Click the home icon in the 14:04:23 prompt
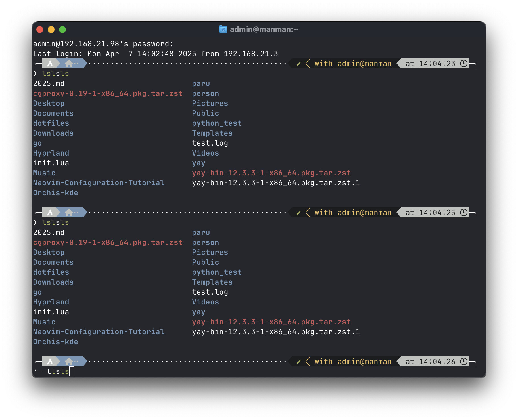This screenshot has width=518, height=420. tap(69, 64)
